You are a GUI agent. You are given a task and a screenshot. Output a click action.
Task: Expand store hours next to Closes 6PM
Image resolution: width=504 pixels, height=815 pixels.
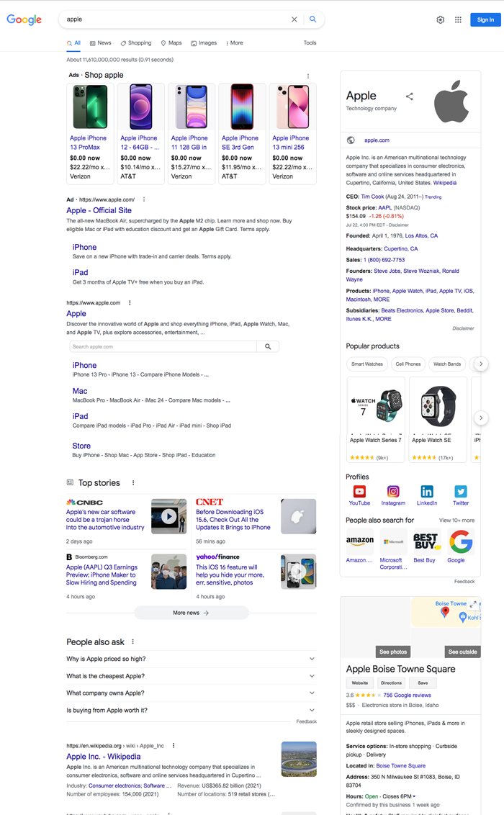(414, 797)
